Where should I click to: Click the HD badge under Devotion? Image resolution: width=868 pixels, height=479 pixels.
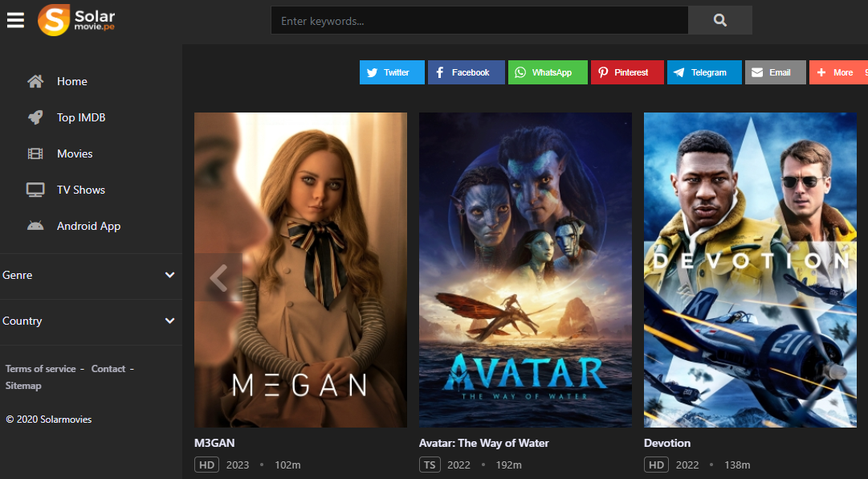(656, 465)
